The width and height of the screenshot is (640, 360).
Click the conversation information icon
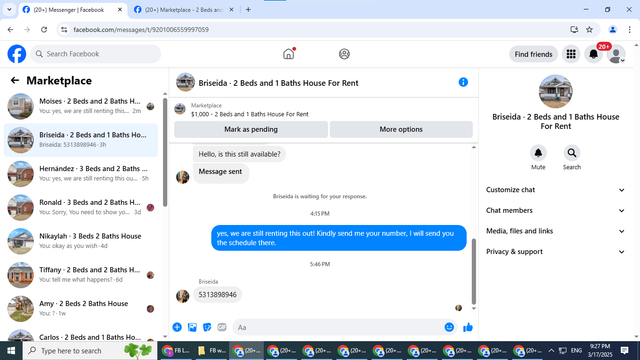tap(463, 82)
